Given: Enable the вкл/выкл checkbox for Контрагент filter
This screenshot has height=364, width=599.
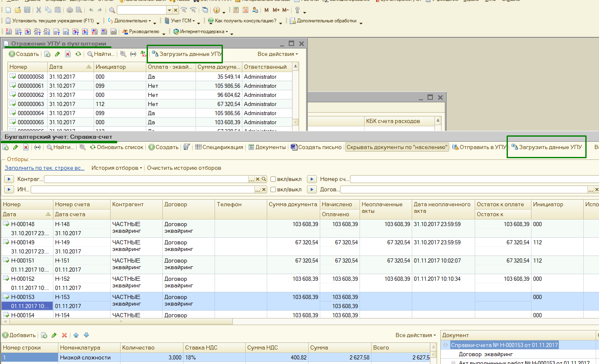Looking at the screenshot, I should click(x=273, y=179).
